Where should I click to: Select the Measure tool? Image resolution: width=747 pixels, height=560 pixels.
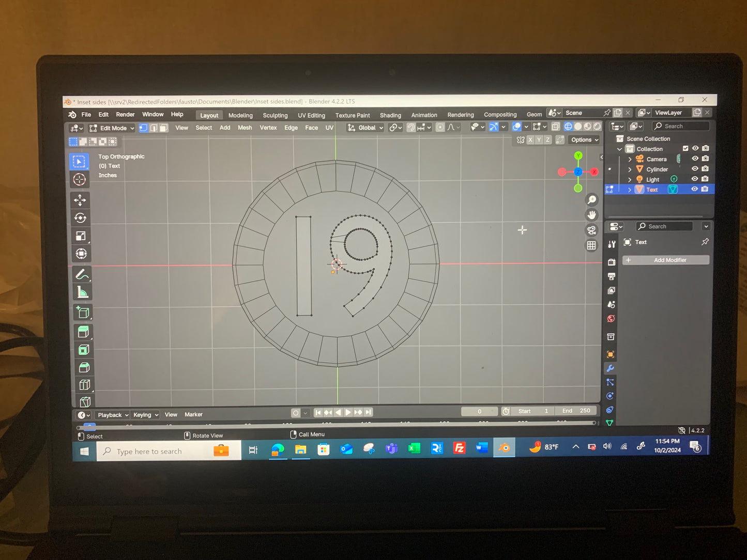(82, 292)
